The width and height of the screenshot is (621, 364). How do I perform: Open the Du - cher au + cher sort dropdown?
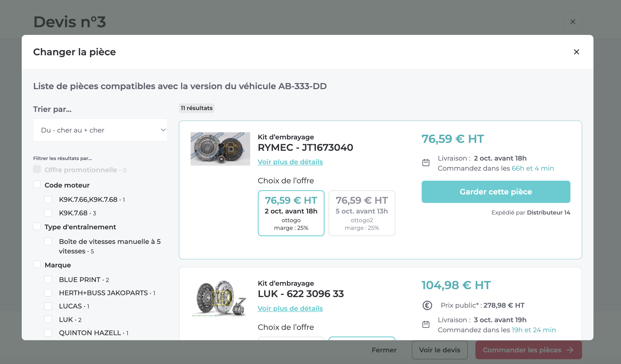(x=100, y=130)
